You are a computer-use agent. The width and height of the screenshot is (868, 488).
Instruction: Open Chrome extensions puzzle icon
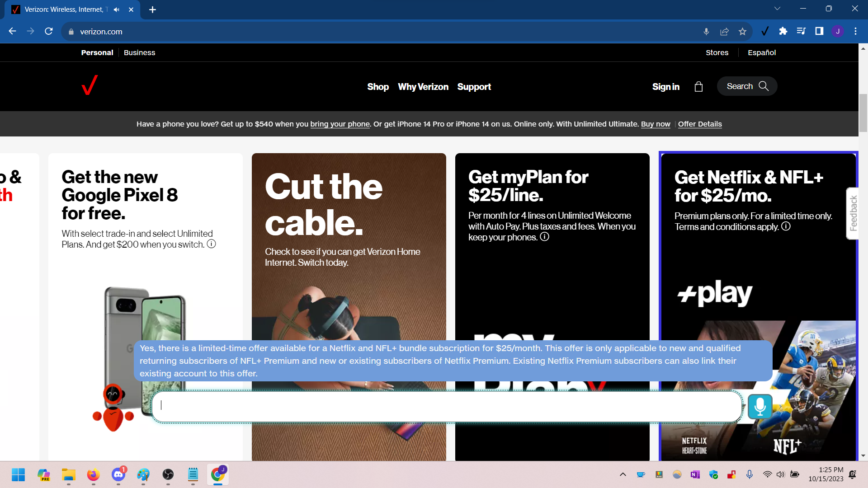[x=783, y=31]
